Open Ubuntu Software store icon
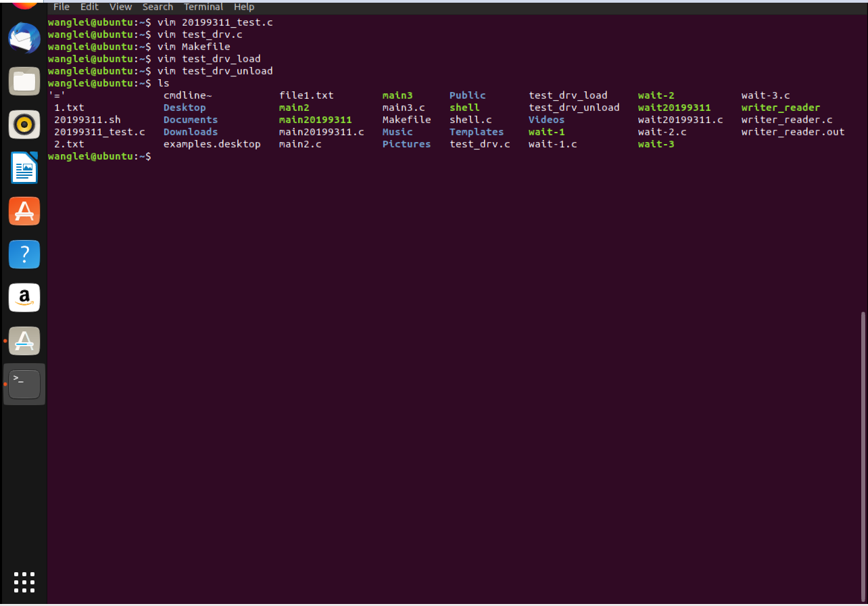868x606 pixels. point(24,212)
